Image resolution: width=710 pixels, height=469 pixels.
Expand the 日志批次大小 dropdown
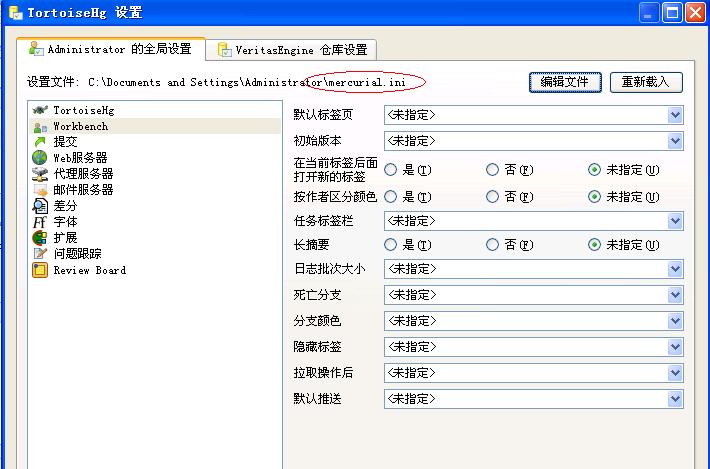(x=533, y=269)
